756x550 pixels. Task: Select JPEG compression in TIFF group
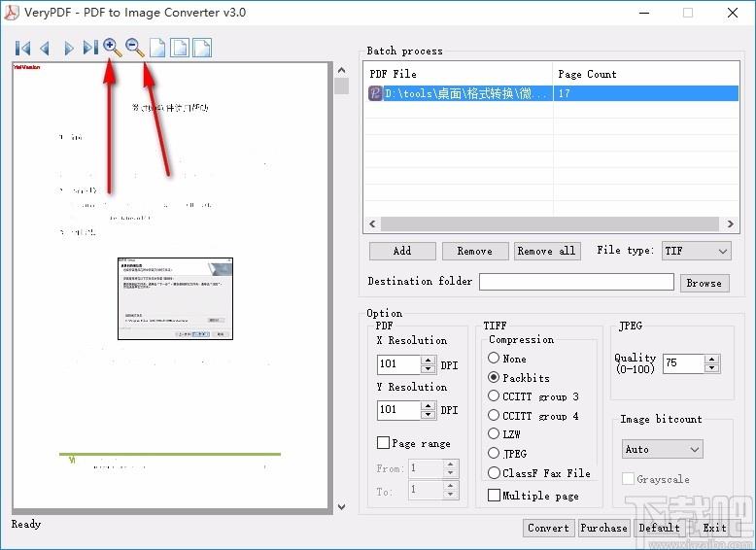point(494,453)
